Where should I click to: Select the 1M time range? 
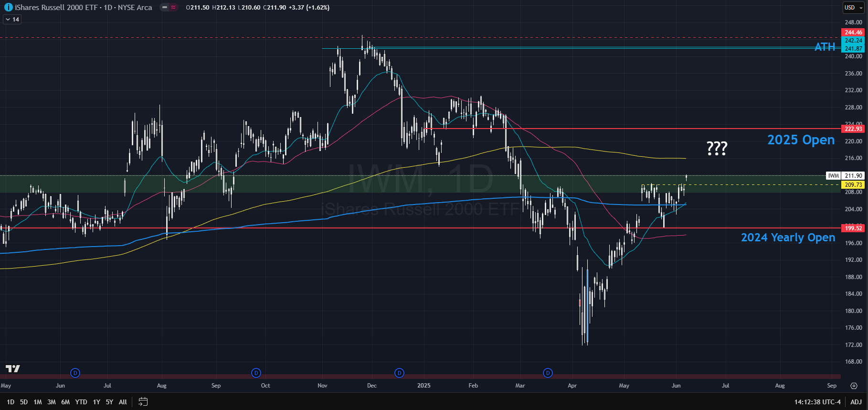point(38,402)
